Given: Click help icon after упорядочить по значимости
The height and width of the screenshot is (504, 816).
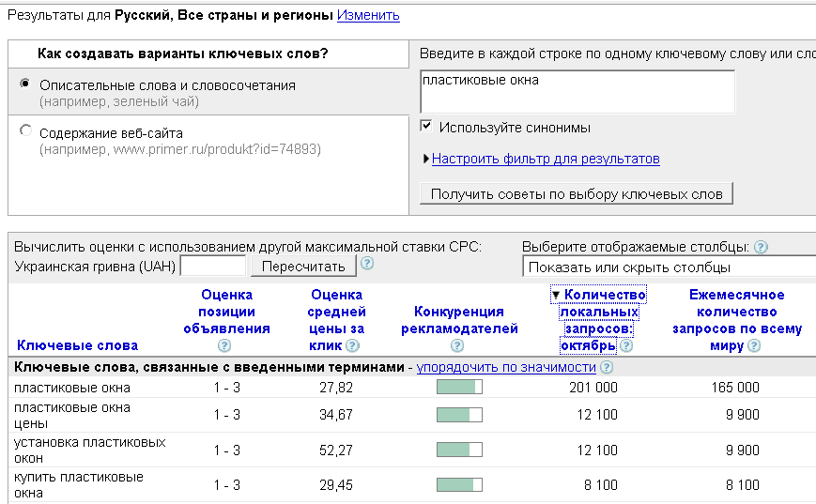Looking at the screenshot, I should [x=608, y=367].
